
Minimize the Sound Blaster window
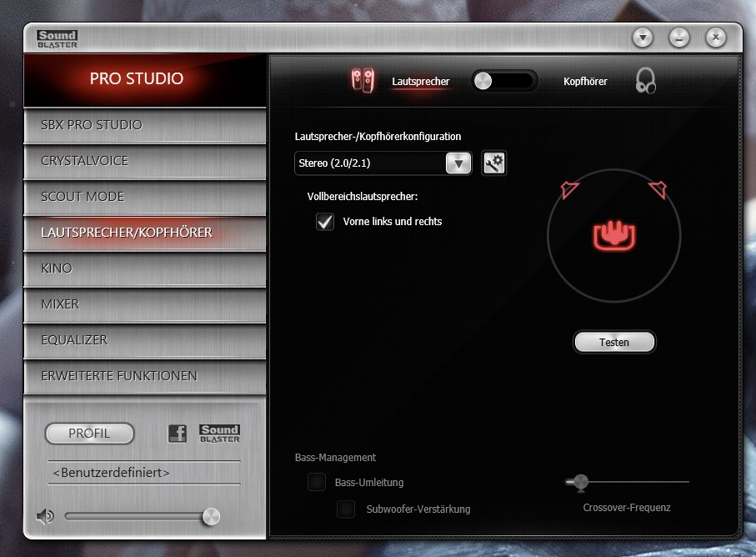tap(678, 38)
